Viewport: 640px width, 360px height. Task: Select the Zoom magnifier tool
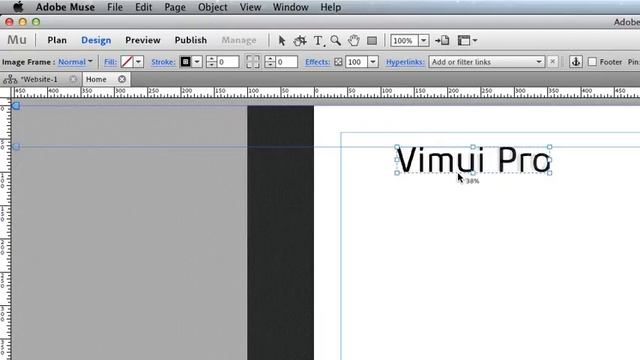(336, 40)
